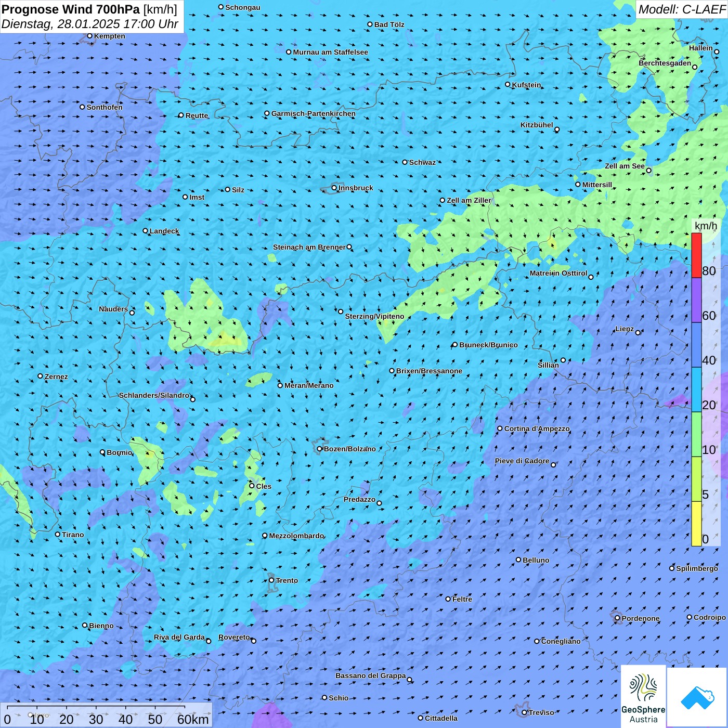Select the blue 40–60 km/h legend swatch

click(696, 345)
